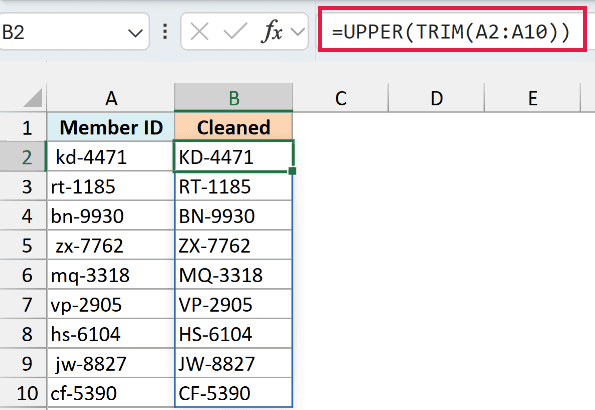Select cell showing ZX-7762
The image size is (595, 410).
[x=233, y=245]
